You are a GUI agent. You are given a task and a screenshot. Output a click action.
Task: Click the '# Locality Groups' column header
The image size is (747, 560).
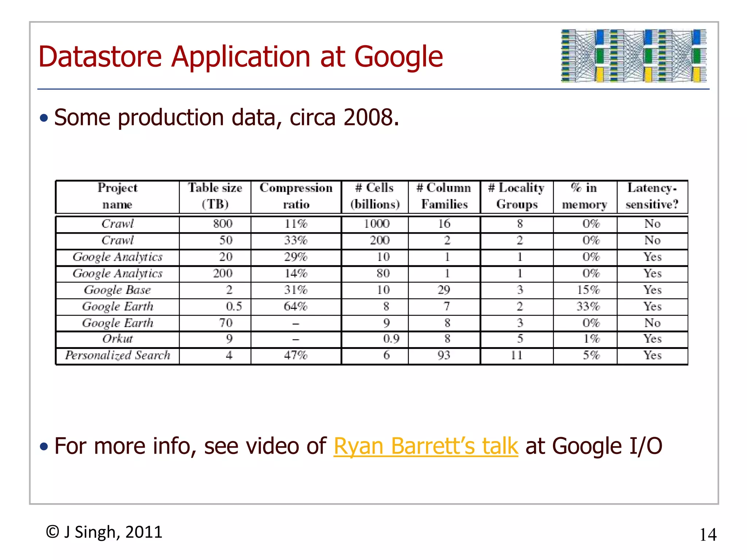pyautogui.click(x=517, y=196)
